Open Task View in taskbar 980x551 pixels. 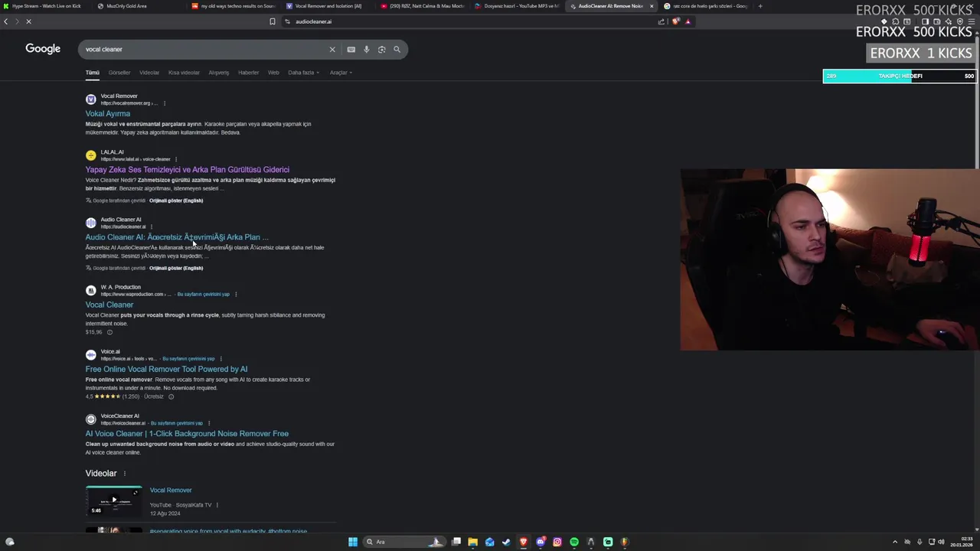[x=456, y=542]
